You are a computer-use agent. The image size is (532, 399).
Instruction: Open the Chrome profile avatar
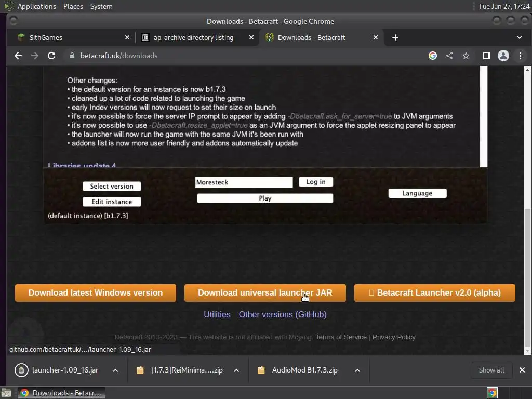point(503,56)
